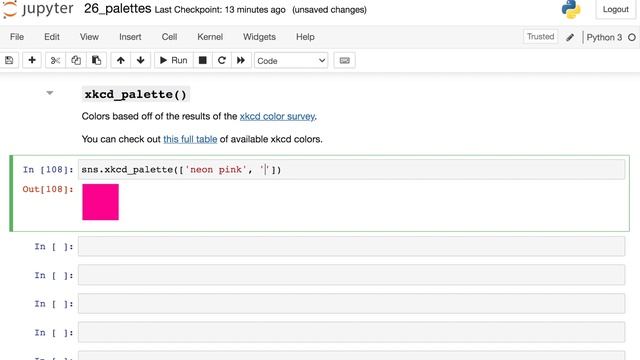
Task: Open the Cell menu
Action: pos(169,37)
